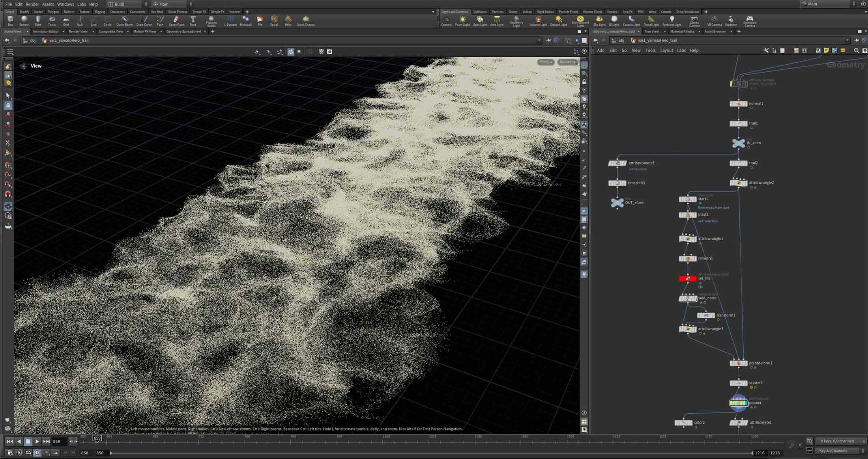Open the Render menu
868x459 pixels.
pos(32,4)
